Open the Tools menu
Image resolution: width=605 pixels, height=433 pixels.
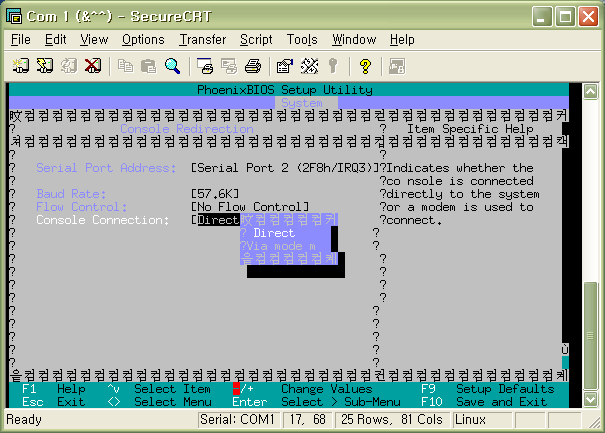click(302, 39)
